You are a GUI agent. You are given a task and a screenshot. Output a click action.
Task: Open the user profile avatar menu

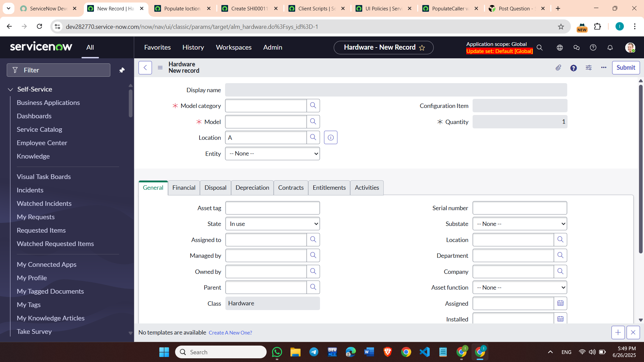(630, 48)
